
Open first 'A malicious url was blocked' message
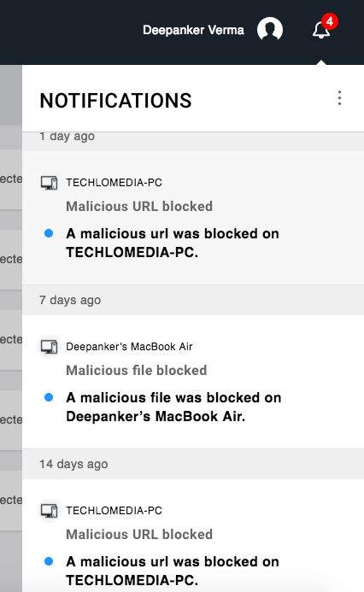pos(173,243)
